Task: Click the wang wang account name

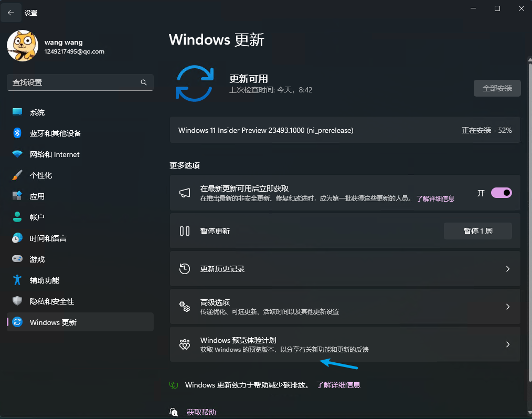Action: pos(63,43)
